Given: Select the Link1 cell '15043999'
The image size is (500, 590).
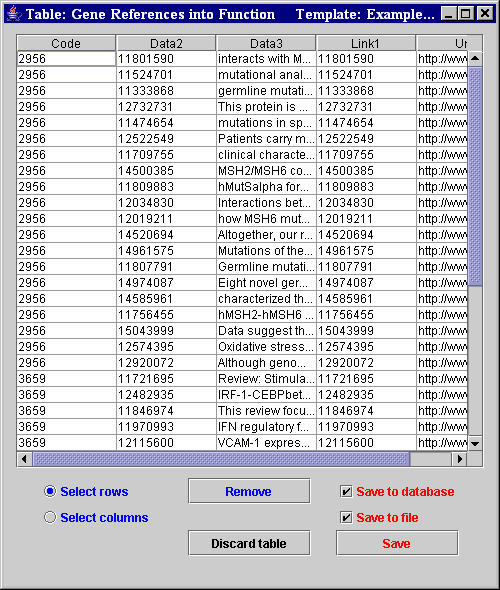Looking at the screenshot, I should point(366,331).
